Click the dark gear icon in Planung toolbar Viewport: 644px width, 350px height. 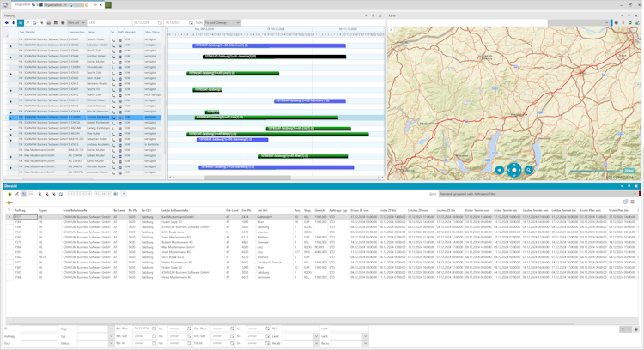63,22
